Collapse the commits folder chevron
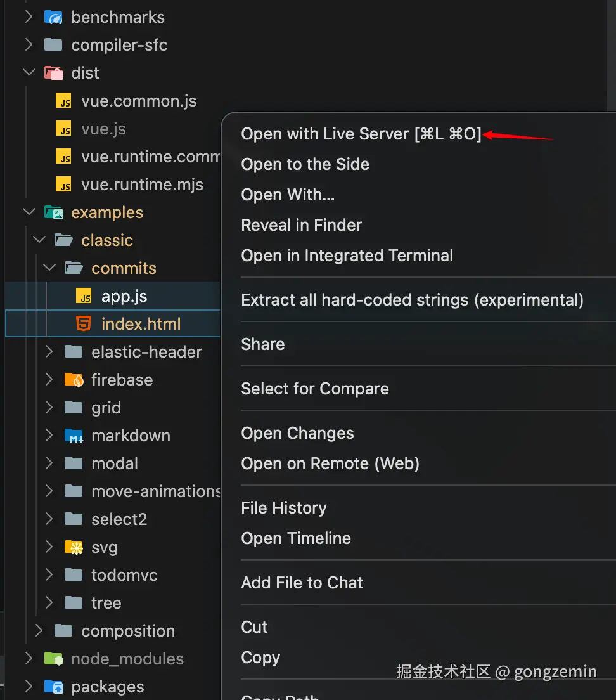Image resolution: width=616 pixels, height=700 pixels. (49, 268)
